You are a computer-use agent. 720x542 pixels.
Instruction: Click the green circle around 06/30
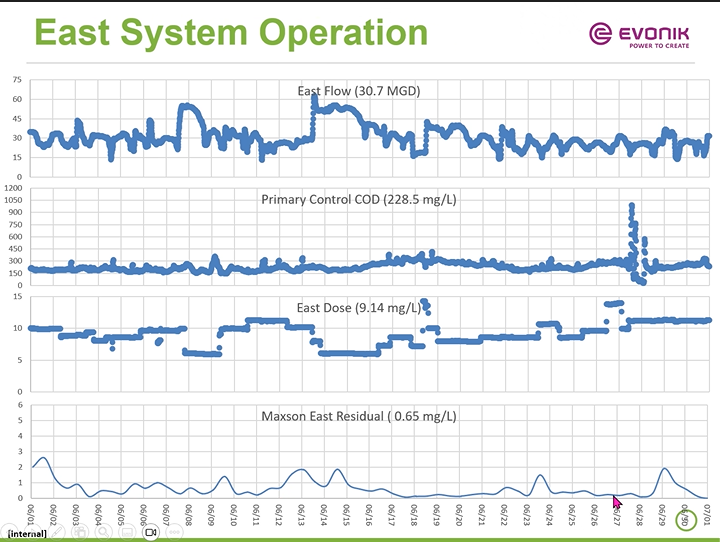click(x=685, y=520)
